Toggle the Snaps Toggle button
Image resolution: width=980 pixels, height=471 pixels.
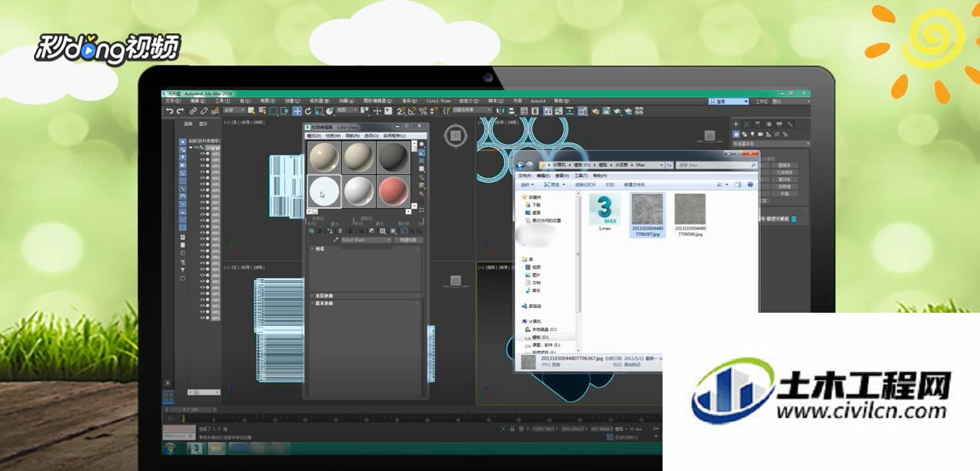(400, 111)
